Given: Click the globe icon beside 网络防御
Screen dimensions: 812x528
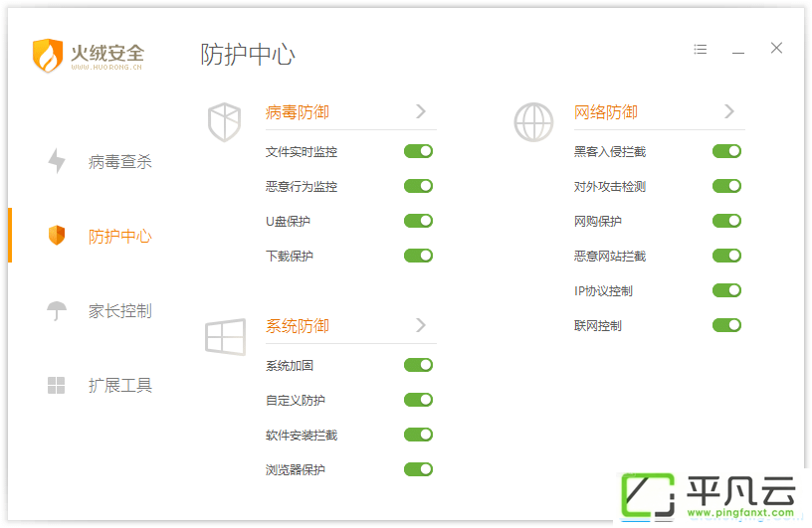Looking at the screenshot, I should click(533, 121).
